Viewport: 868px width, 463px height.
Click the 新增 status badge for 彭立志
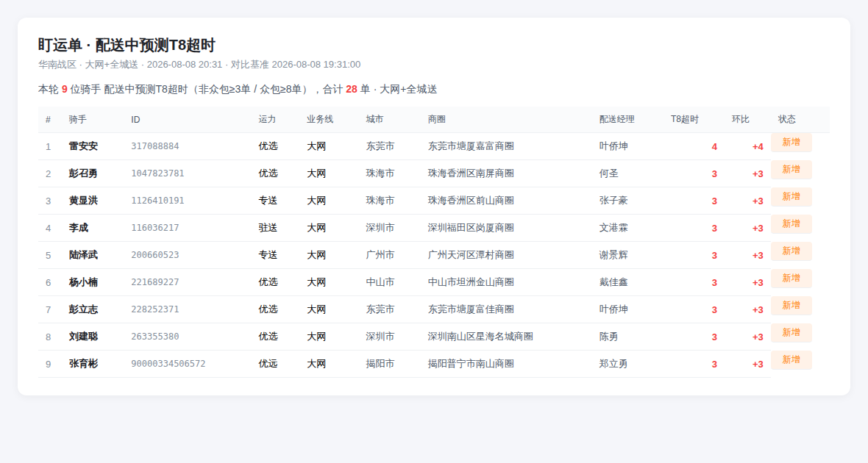click(x=791, y=305)
